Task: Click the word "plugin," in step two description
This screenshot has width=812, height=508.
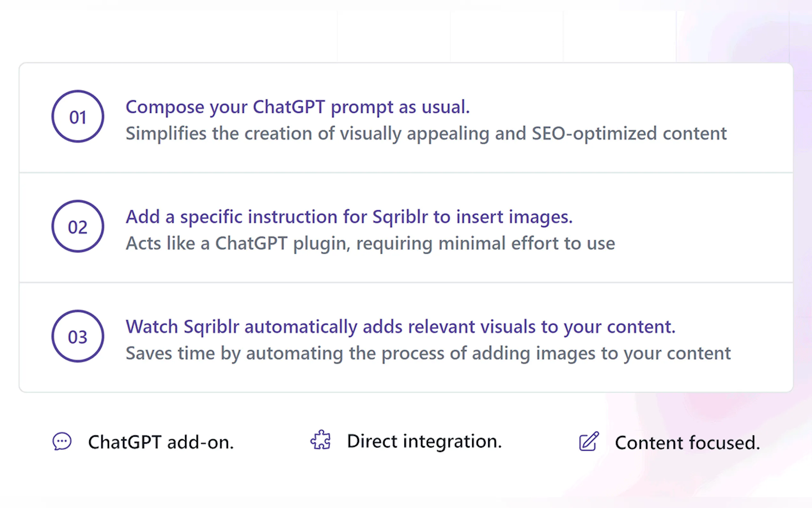Action: pos(322,243)
